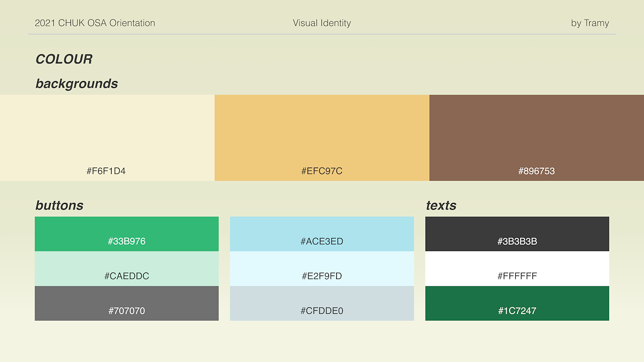Click the cream #F6F1D4 background swatch
This screenshot has width=644, height=362.
point(107,137)
